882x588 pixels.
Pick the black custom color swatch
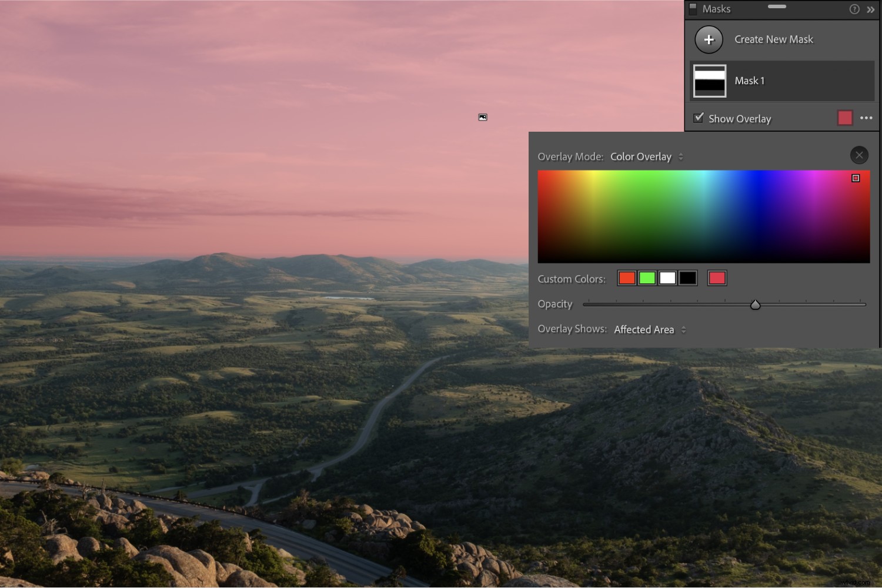(x=687, y=278)
